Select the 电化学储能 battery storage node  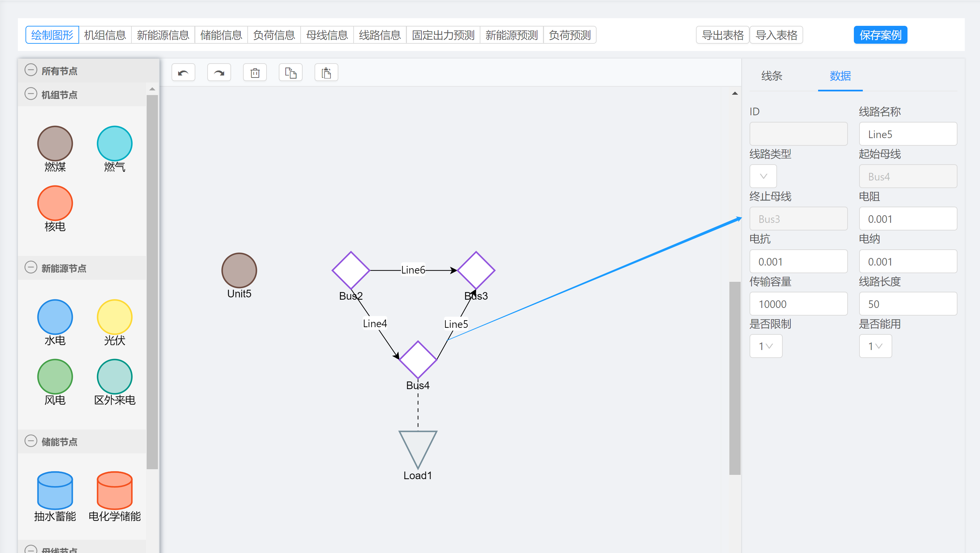pos(115,490)
